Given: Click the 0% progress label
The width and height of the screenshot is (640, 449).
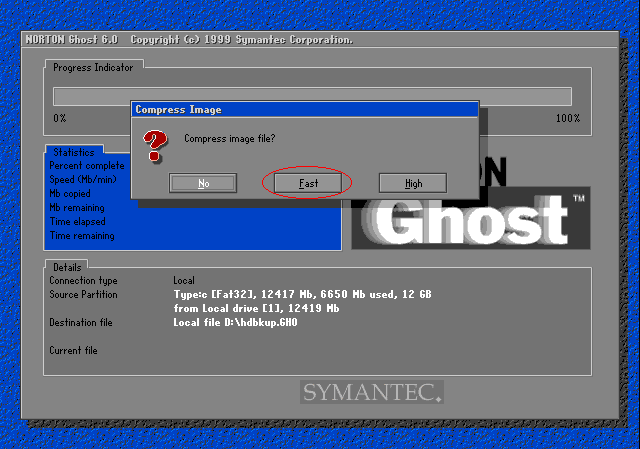Looking at the screenshot, I should click(60, 118).
